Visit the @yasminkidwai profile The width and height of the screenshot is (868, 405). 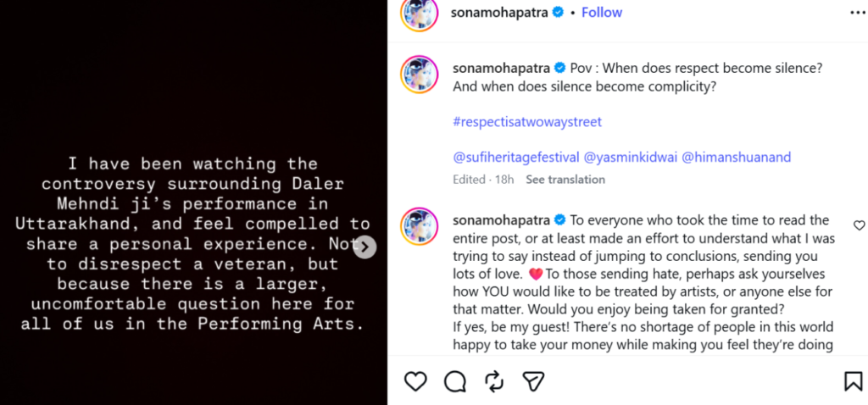point(630,157)
